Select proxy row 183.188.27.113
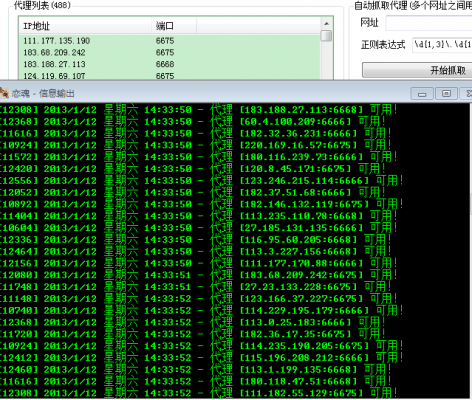The image size is (472, 400). tap(170, 64)
